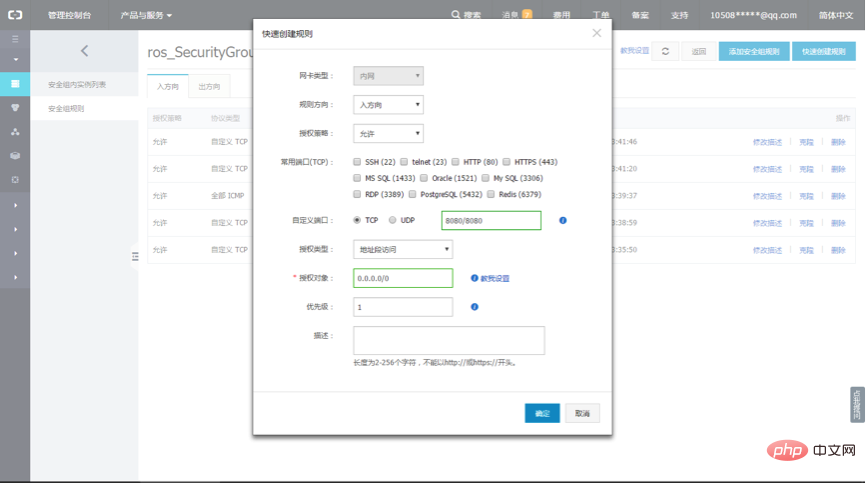
Task: Check the HTTPS (443) port box
Action: (x=506, y=162)
